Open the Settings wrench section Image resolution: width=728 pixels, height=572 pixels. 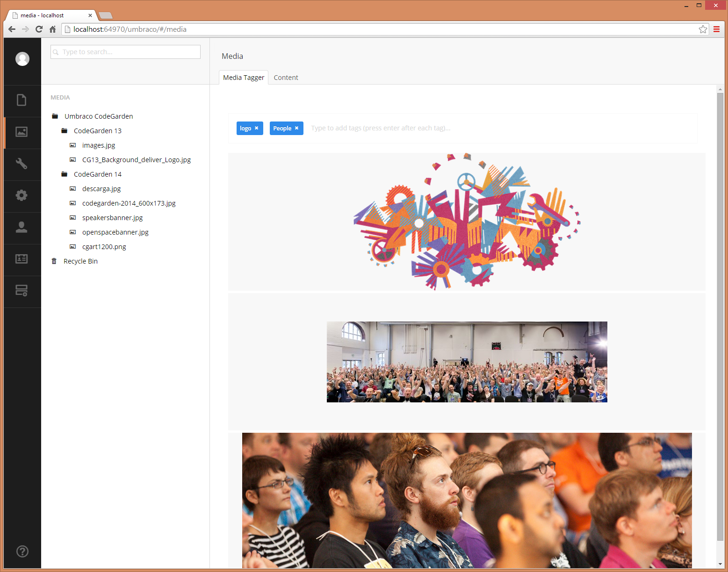(x=22, y=164)
